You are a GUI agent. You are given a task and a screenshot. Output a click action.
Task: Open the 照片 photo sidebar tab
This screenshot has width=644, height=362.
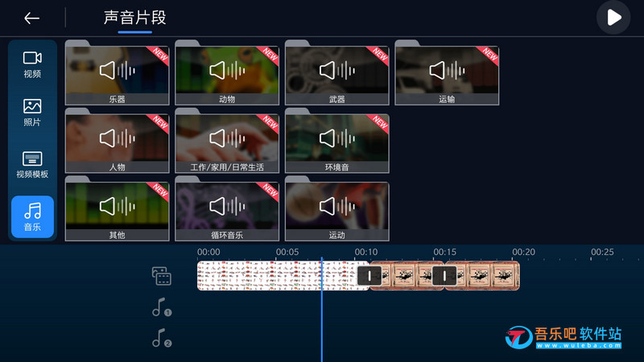[x=32, y=113]
